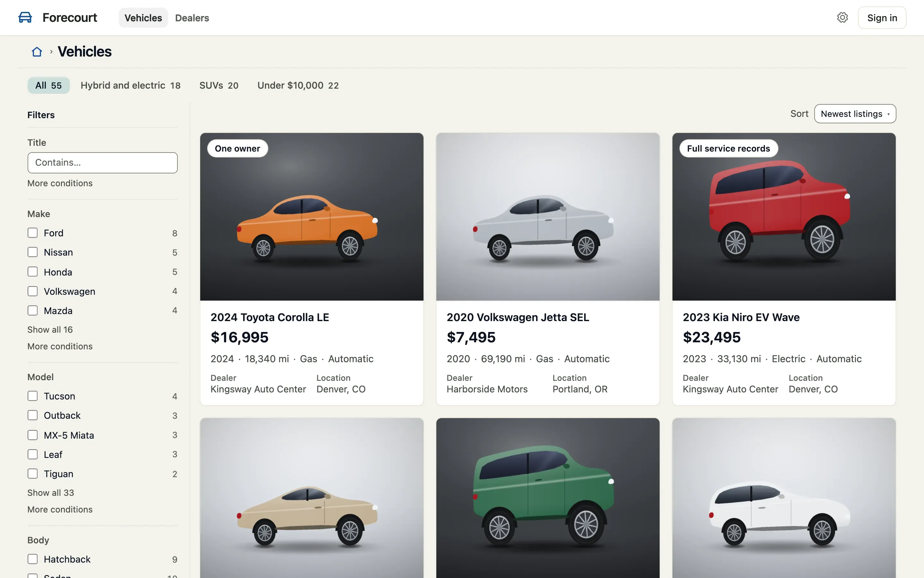Switch to the SUVs tab
The height and width of the screenshot is (578, 924).
point(219,85)
